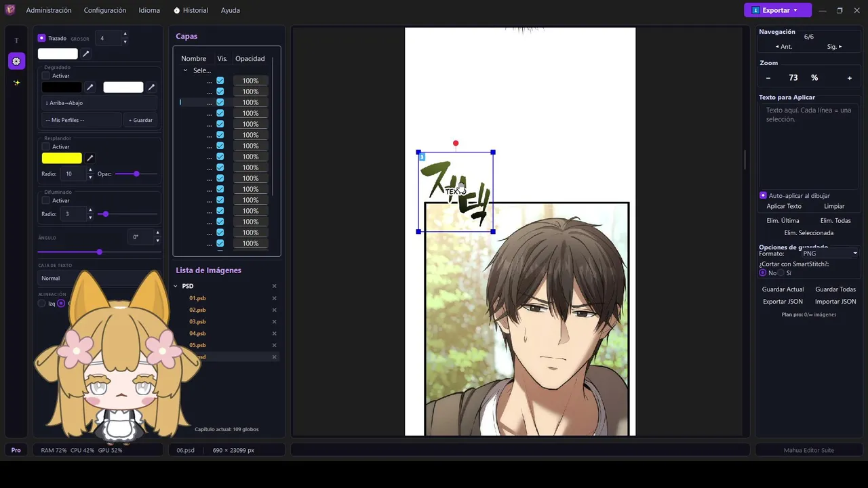Remove 05.psb from the image list
The height and width of the screenshot is (488, 868).
[275, 345]
